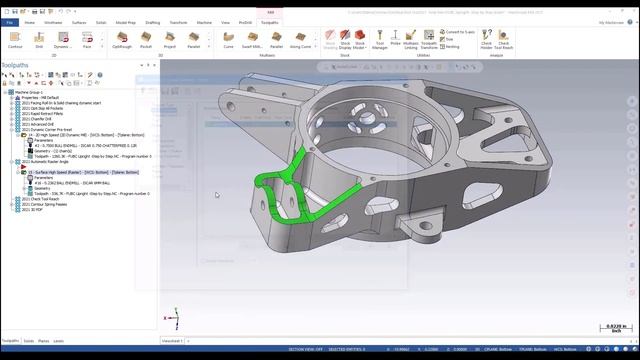Choose the Face toolpath icon
This screenshot has height=360, width=640.
click(x=87, y=40)
